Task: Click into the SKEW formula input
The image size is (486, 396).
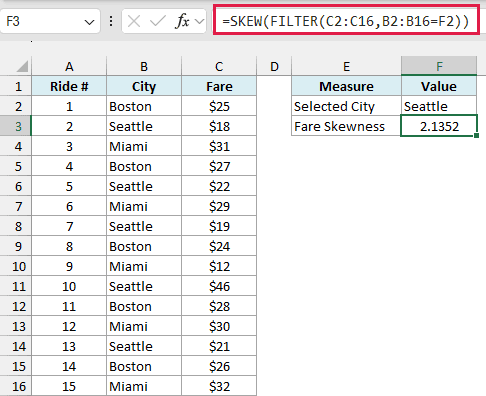Action: 346,21
